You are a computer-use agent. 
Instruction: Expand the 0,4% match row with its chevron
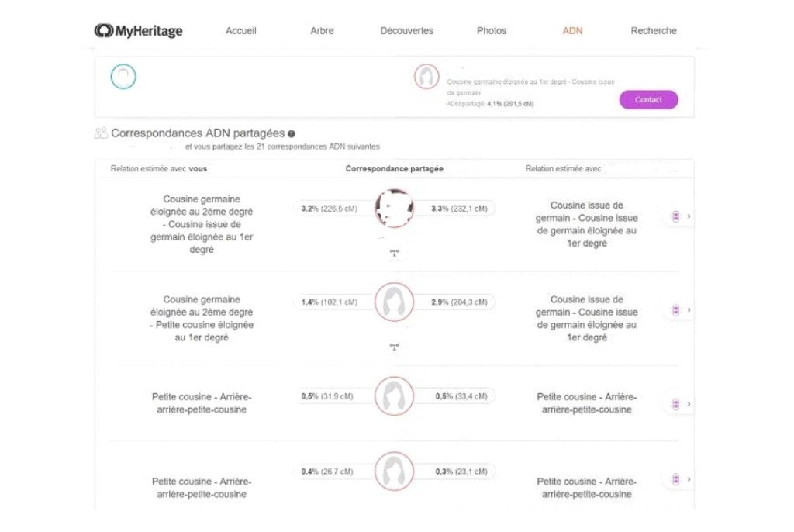pos(689,479)
